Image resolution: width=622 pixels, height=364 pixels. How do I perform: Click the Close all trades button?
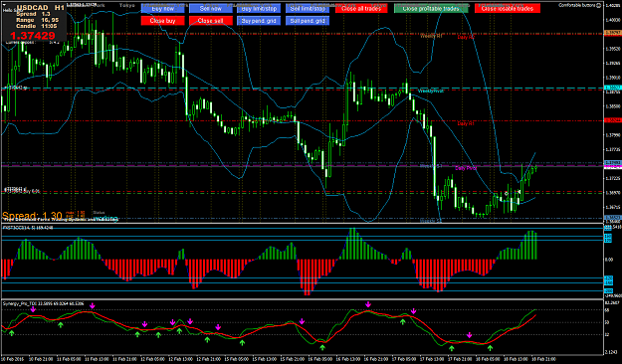(x=361, y=8)
